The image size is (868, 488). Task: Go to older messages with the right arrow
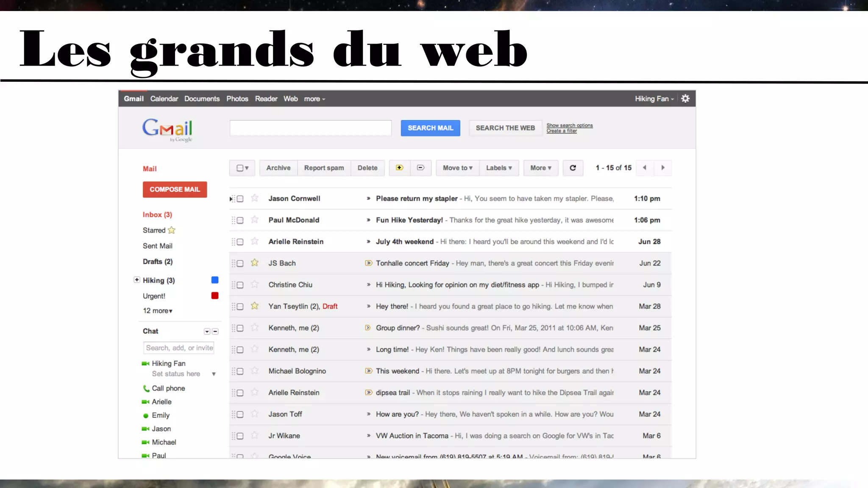[663, 168]
